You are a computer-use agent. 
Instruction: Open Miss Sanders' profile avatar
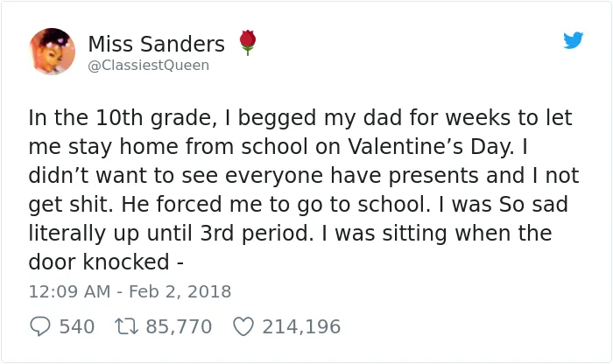(52, 51)
